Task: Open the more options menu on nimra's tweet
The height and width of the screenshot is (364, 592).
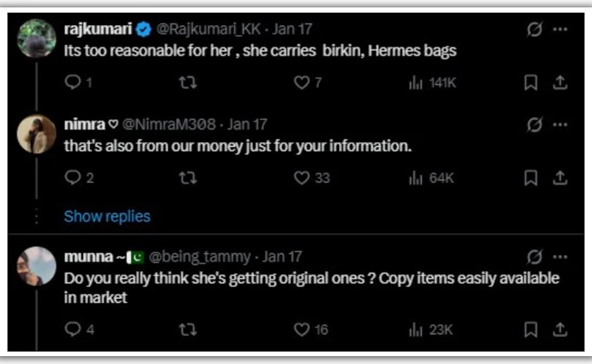Action: click(559, 124)
